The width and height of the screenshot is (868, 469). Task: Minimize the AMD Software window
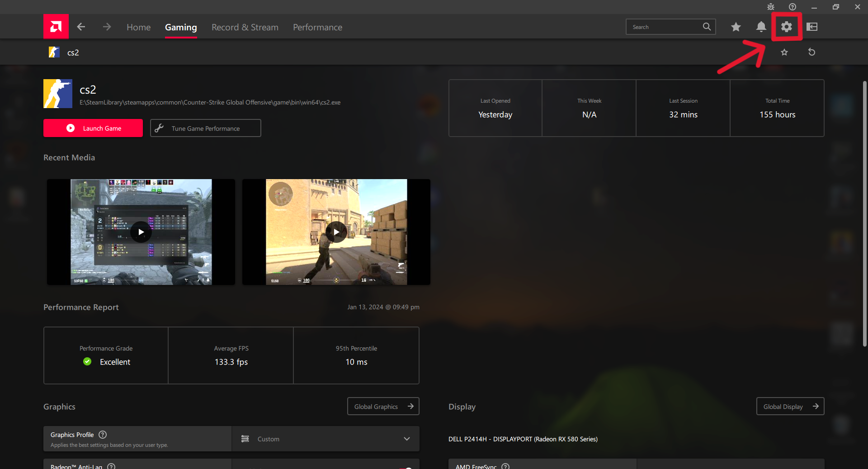click(x=814, y=7)
